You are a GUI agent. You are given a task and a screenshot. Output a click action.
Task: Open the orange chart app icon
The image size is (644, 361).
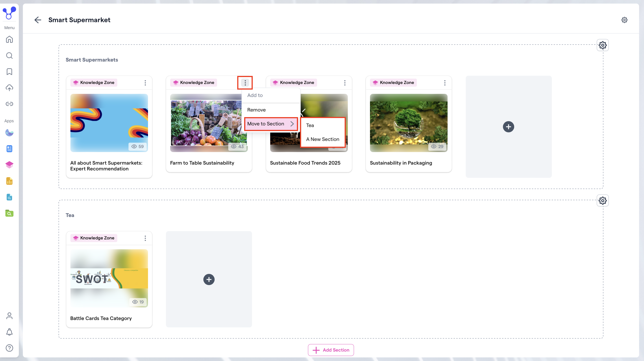tap(9, 181)
